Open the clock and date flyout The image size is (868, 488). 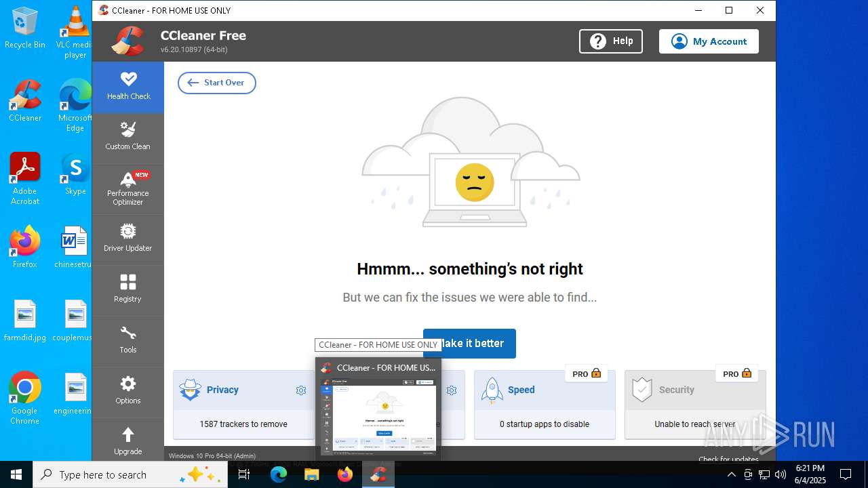pyautogui.click(x=810, y=474)
